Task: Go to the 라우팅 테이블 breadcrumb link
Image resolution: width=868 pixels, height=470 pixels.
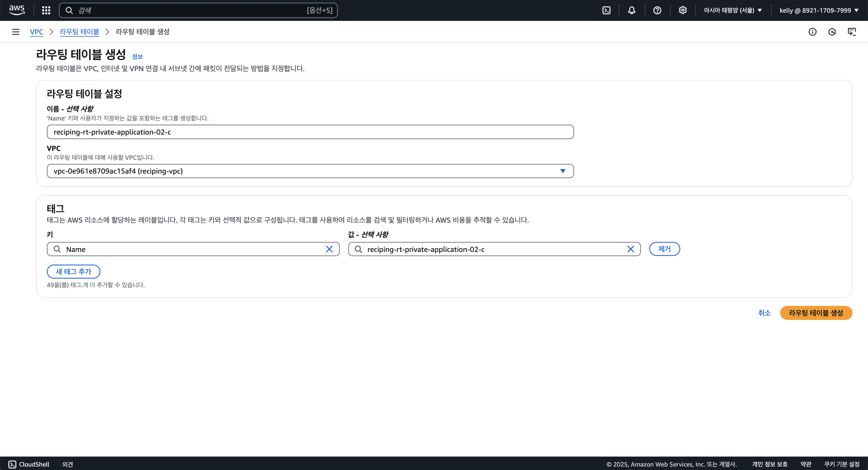Action: [80, 32]
